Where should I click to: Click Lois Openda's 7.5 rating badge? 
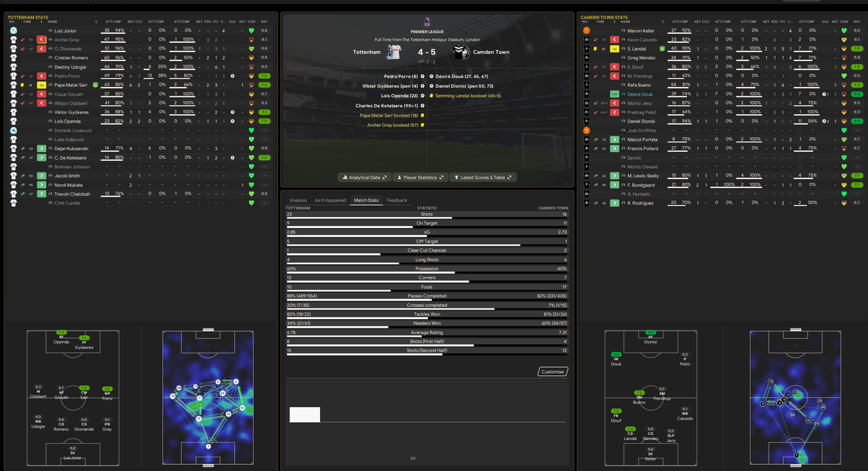(x=264, y=121)
